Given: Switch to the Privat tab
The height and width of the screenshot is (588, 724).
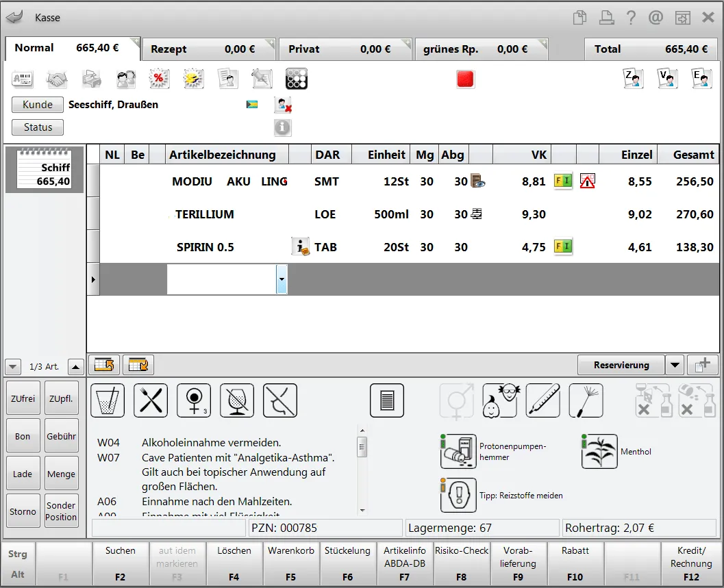Looking at the screenshot, I should (345, 49).
